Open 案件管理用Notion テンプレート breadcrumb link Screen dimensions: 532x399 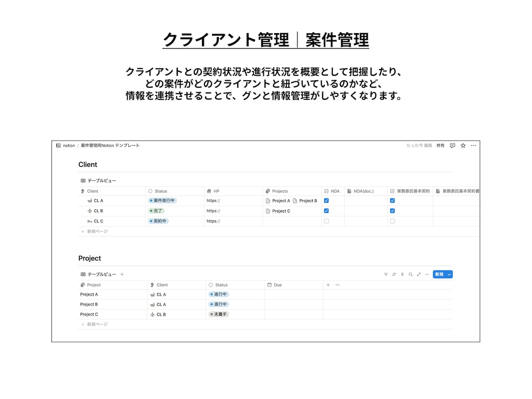[110, 146]
